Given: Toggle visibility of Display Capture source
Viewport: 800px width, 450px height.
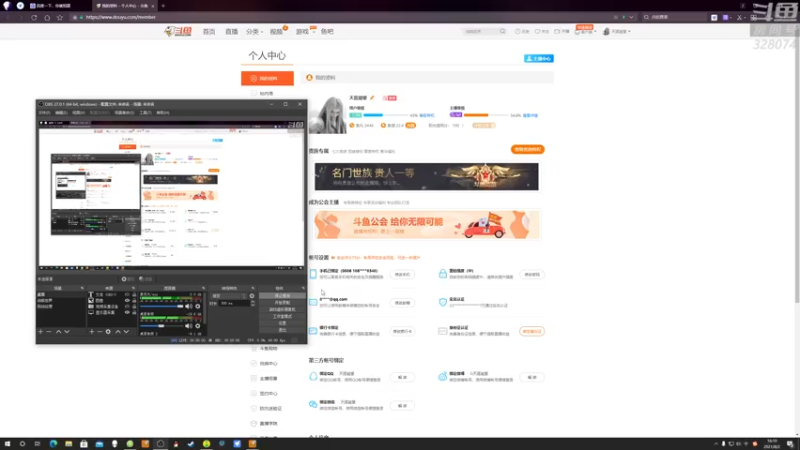Looking at the screenshot, I should [x=127, y=313].
